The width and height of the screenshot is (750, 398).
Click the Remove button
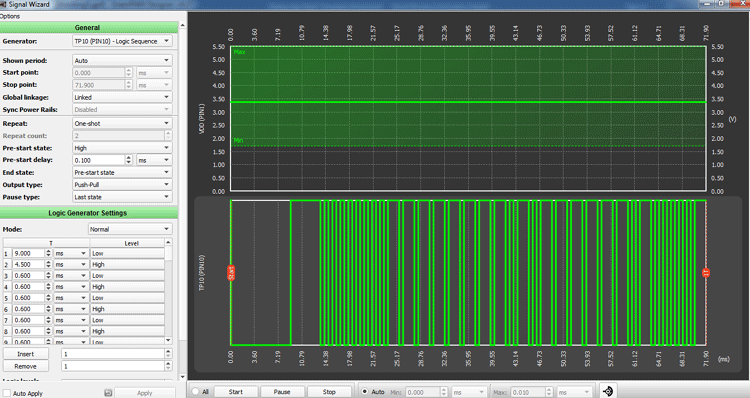[26, 366]
